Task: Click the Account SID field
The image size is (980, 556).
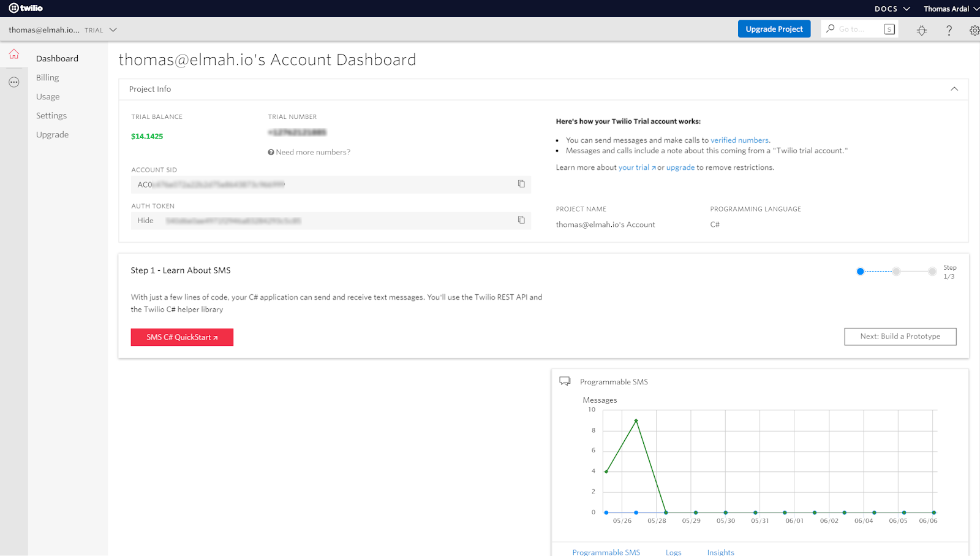Action: [x=331, y=185]
